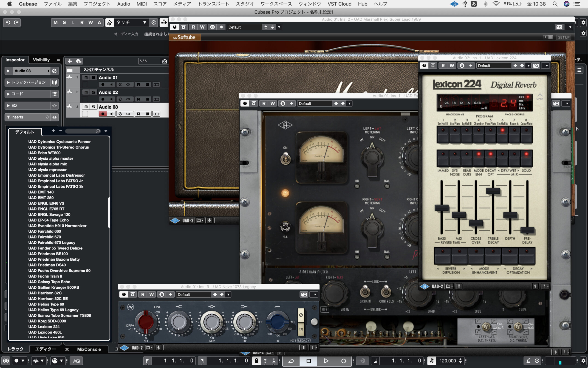This screenshot has height=368, width=588.
Task: Click the dollar sign icon in Lexicon 224 footer
Action: point(535,286)
